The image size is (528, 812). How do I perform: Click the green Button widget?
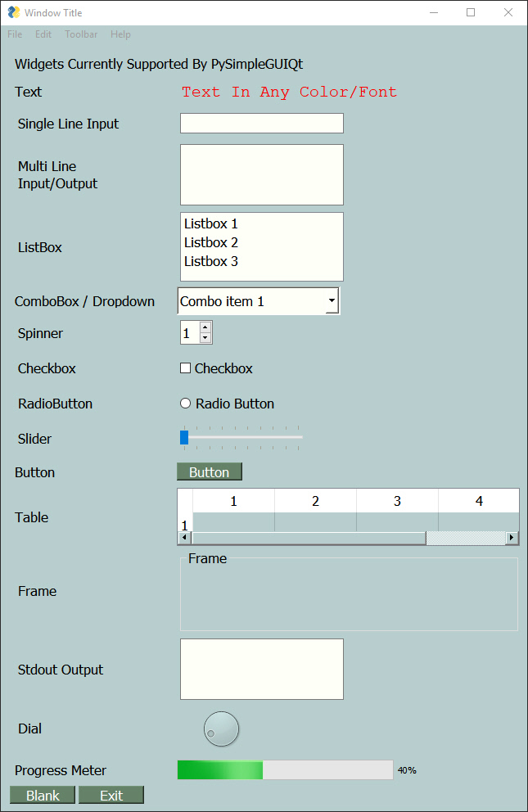coord(209,471)
